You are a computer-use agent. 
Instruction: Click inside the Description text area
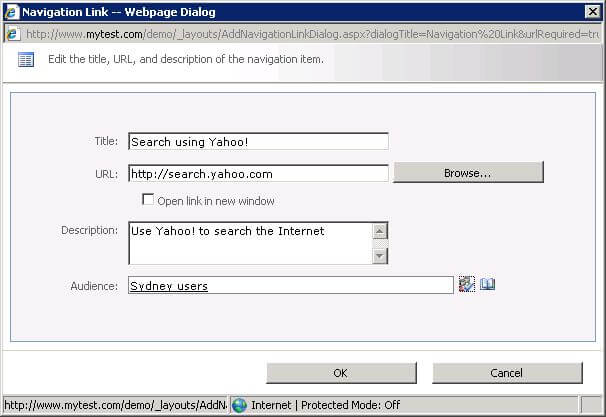click(x=250, y=243)
